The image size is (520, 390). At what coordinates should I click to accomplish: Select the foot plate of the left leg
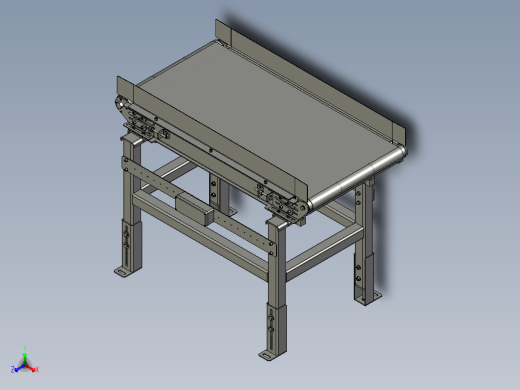(123, 272)
